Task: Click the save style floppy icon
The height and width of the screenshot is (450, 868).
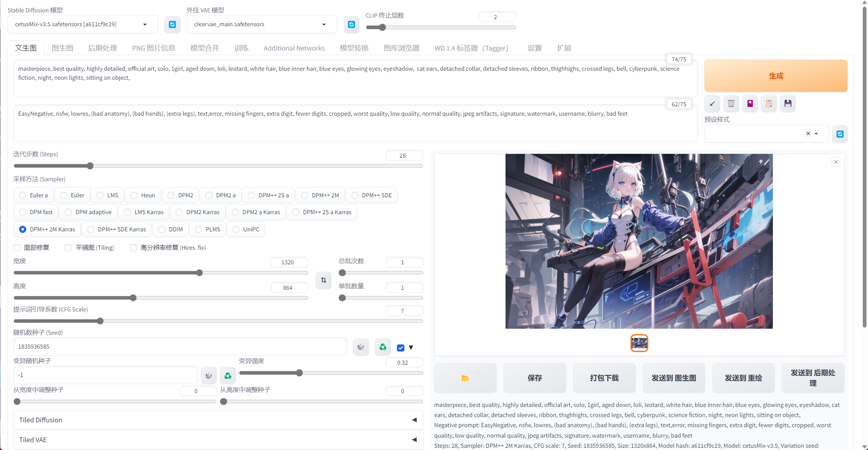Action: tap(788, 104)
